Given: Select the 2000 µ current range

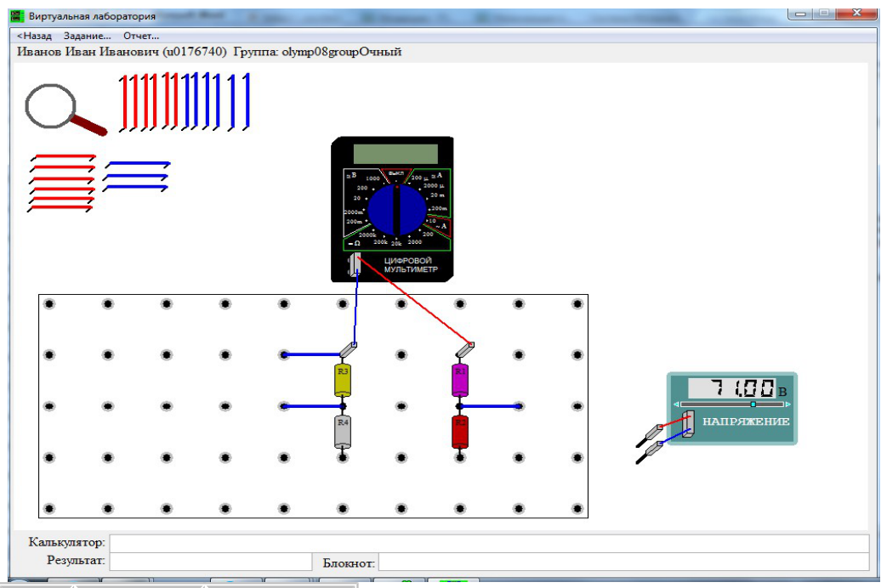Looking at the screenshot, I should (434, 185).
